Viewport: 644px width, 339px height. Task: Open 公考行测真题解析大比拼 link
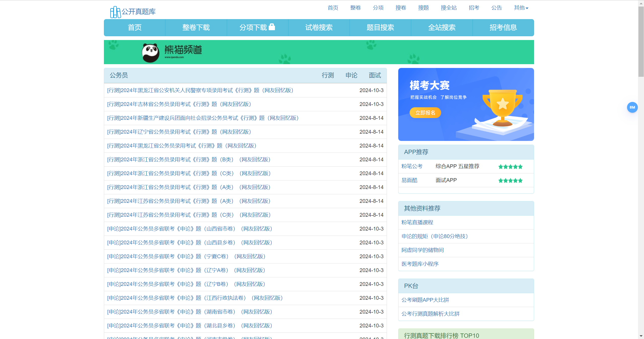point(430,314)
